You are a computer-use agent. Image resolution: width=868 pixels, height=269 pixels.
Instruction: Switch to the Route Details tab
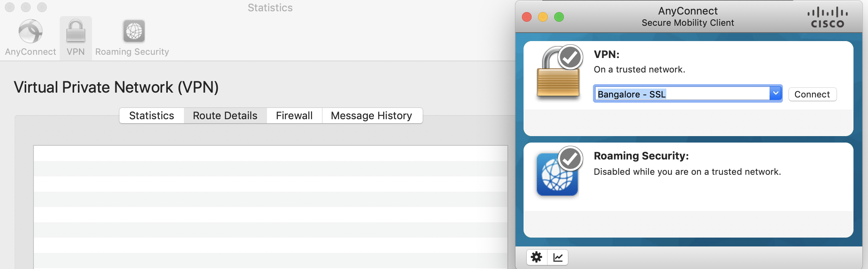coord(225,116)
